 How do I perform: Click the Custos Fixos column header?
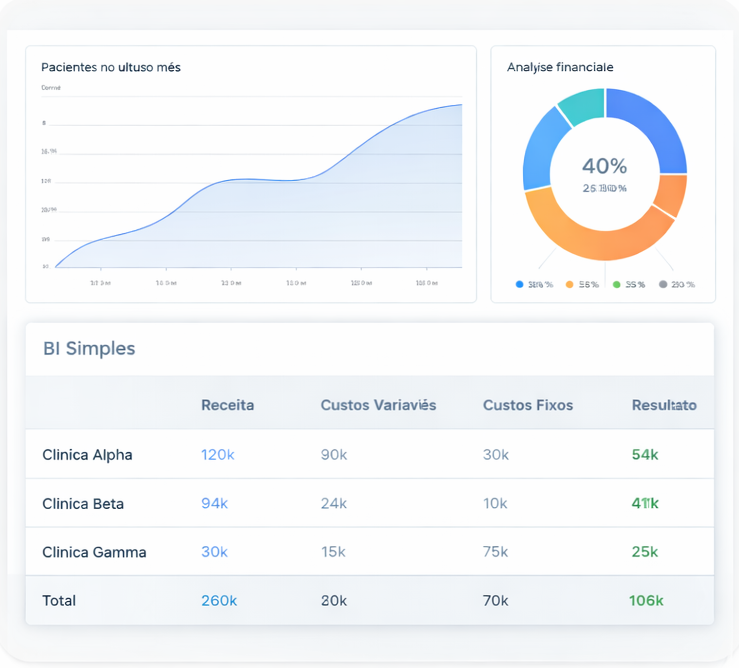pos(527,405)
